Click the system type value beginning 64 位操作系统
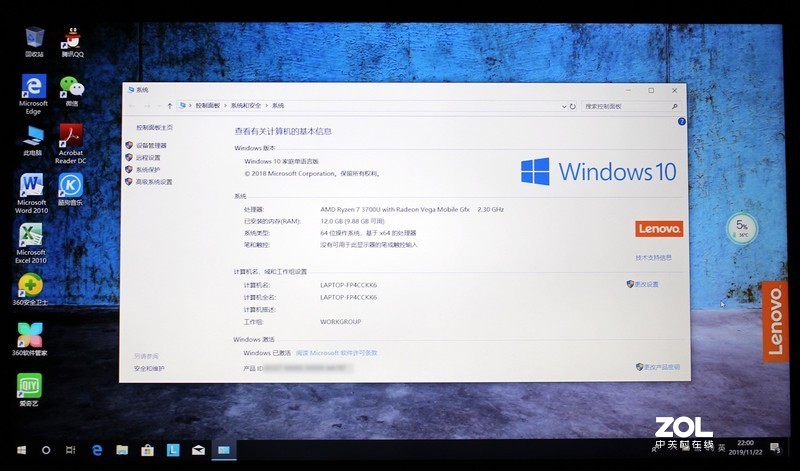 point(368,233)
